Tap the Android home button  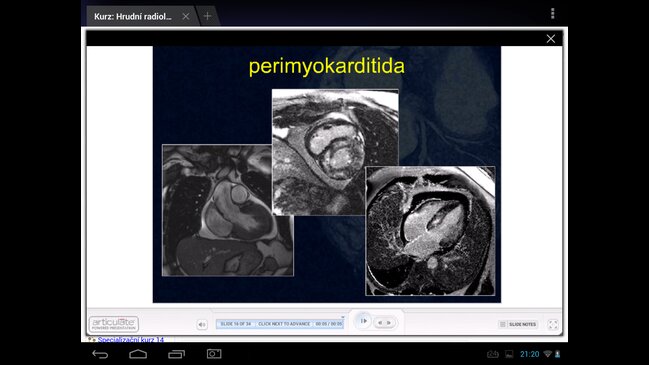[x=138, y=354]
